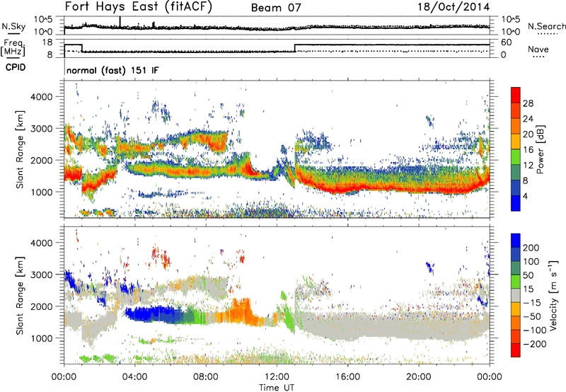Click the '20:00' time axis tick label
This screenshot has width=566, height=392.
point(418,377)
